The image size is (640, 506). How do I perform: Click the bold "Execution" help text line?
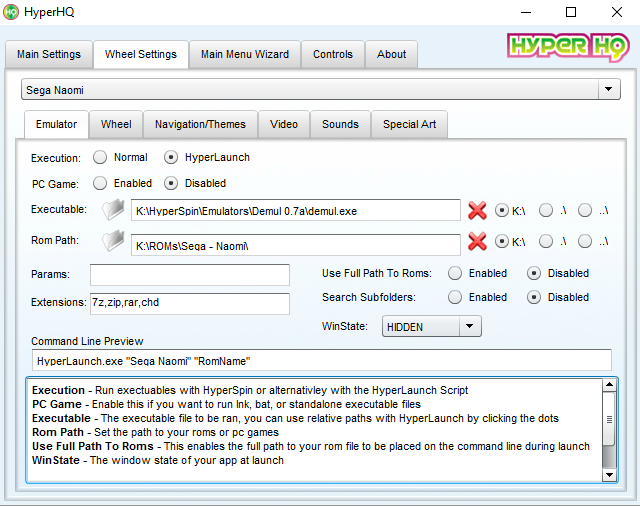[250, 390]
